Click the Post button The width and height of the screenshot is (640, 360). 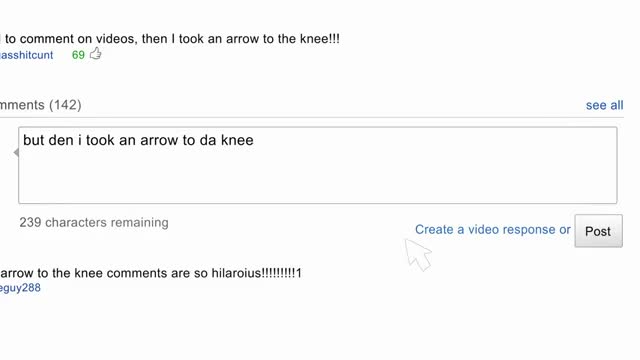tap(598, 231)
